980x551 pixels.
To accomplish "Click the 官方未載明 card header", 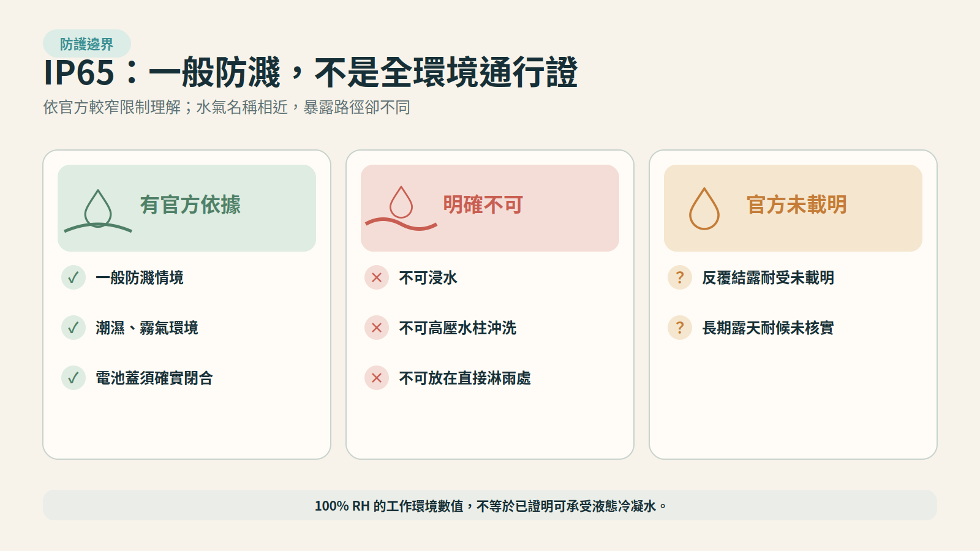I will click(x=793, y=208).
